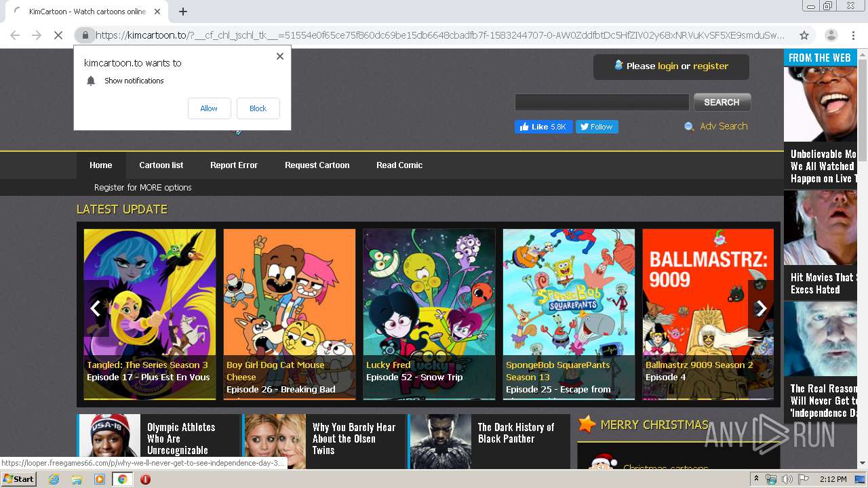Screen dimensions: 868x488
Task: Open volume control in system tray
Action: point(787,479)
